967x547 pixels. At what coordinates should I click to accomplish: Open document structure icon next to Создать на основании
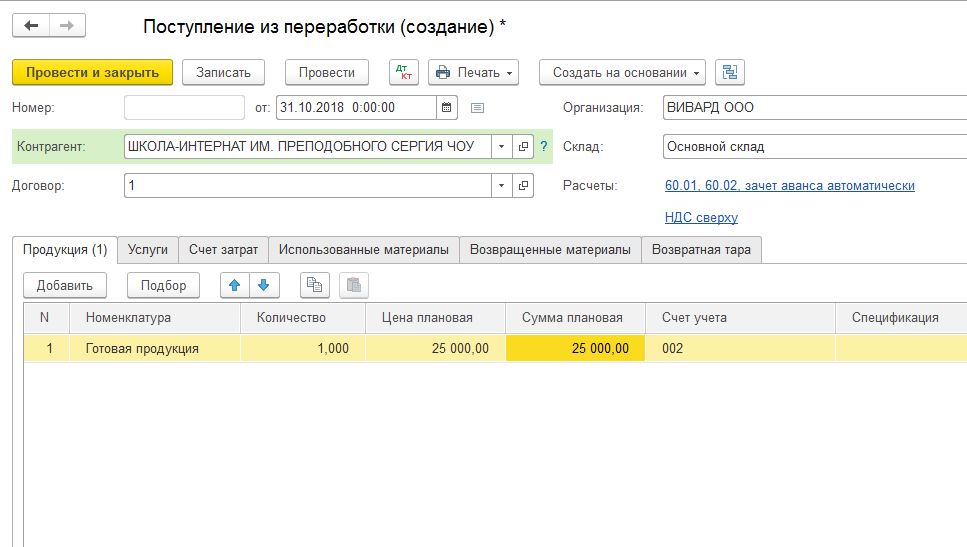(x=730, y=72)
